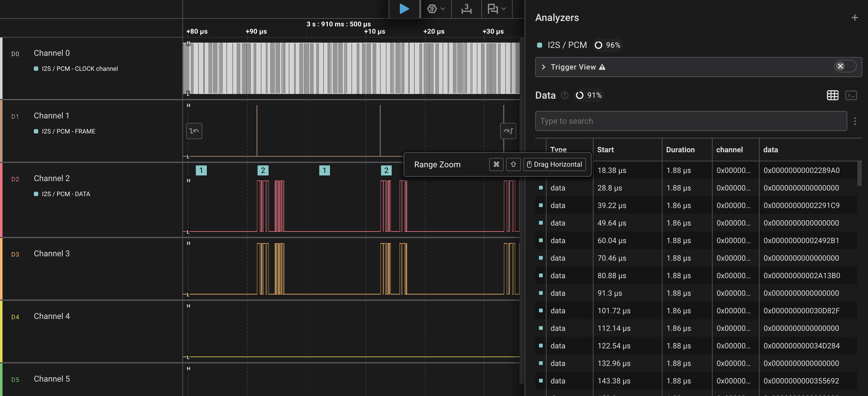Click the 3 s : 910 ms : 500 µs time marker
The image size is (868, 396).
(338, 24)
